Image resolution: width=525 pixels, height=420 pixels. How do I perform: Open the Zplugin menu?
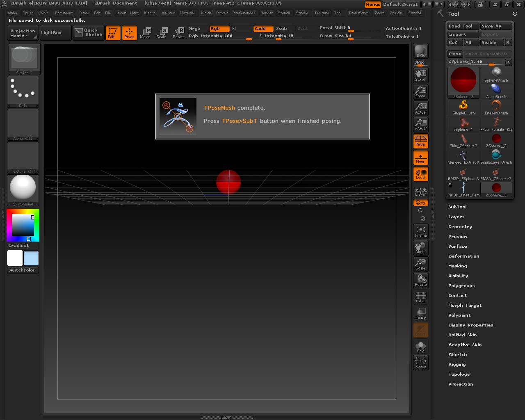(396, 13)
